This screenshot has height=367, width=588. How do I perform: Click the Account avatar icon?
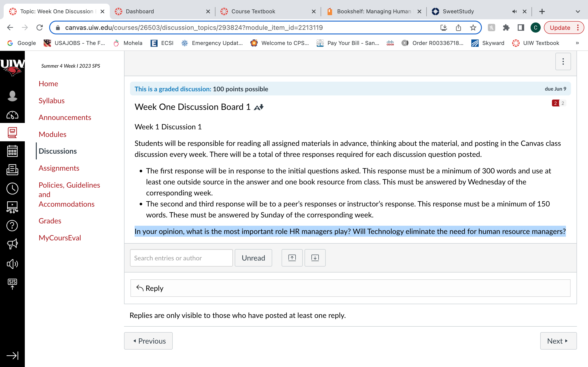pyautogui.click(x=12, y=96)
